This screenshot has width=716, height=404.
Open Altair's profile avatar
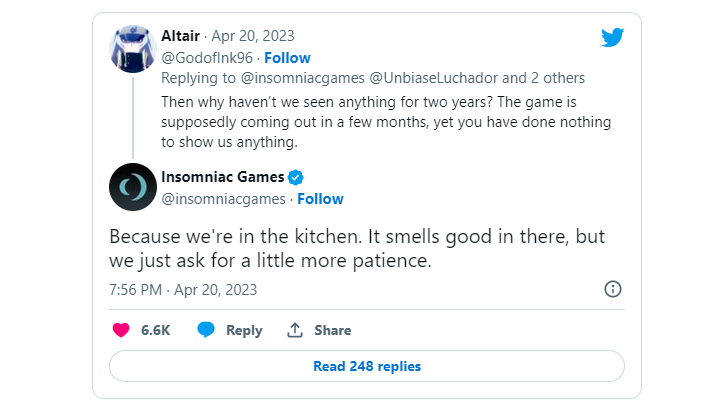pyautogui.click(x=133, y=49)
